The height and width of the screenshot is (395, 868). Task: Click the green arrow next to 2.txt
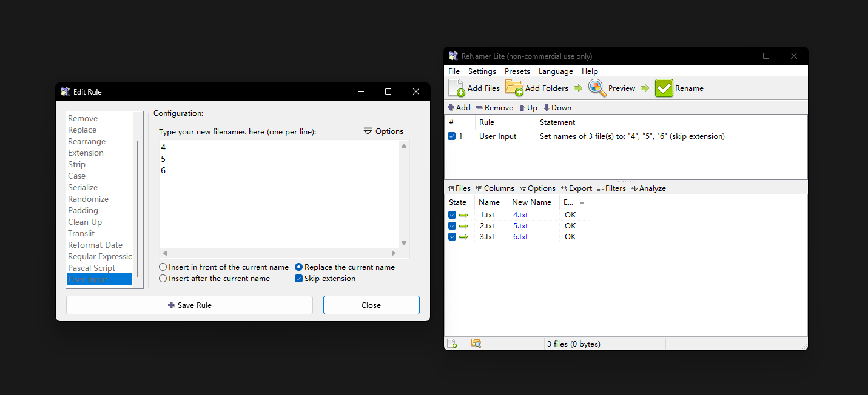click(463, 226)
